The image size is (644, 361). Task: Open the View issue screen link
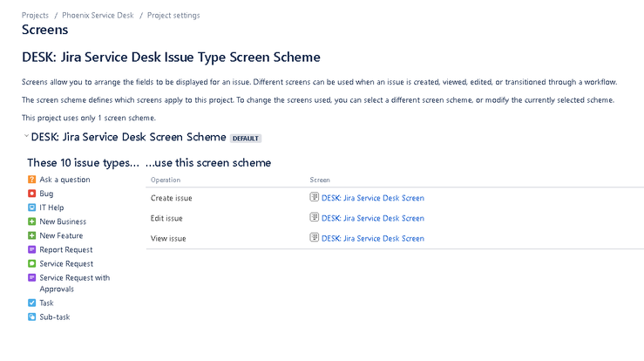coord(372,238)
